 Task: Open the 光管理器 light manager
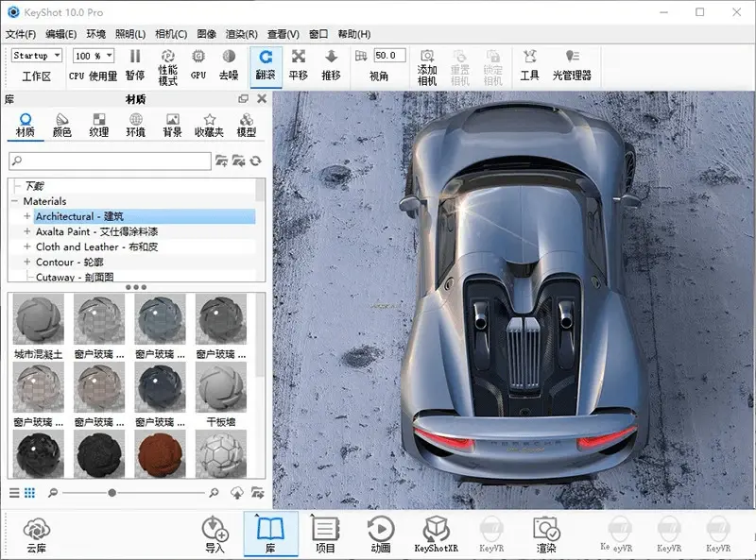click(x=572, y=64)
